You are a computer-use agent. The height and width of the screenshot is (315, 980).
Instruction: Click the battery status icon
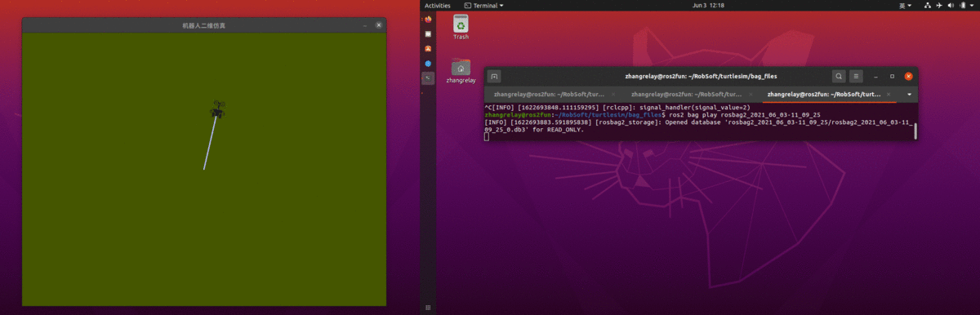[x=962, y=5]
